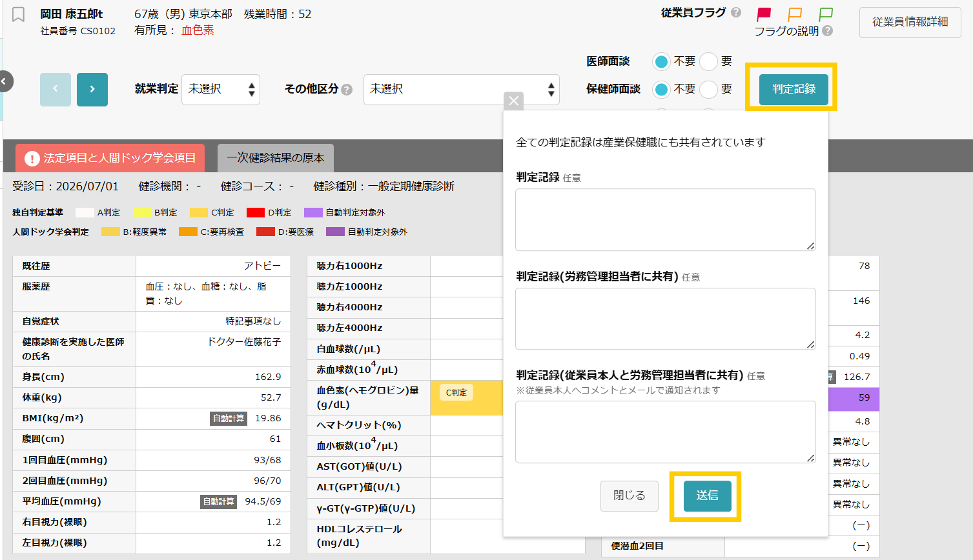The height and width of the screenshot is (560, 973).
Task: Go to the previous employee with the left arrow
Action: click(56, 89)
